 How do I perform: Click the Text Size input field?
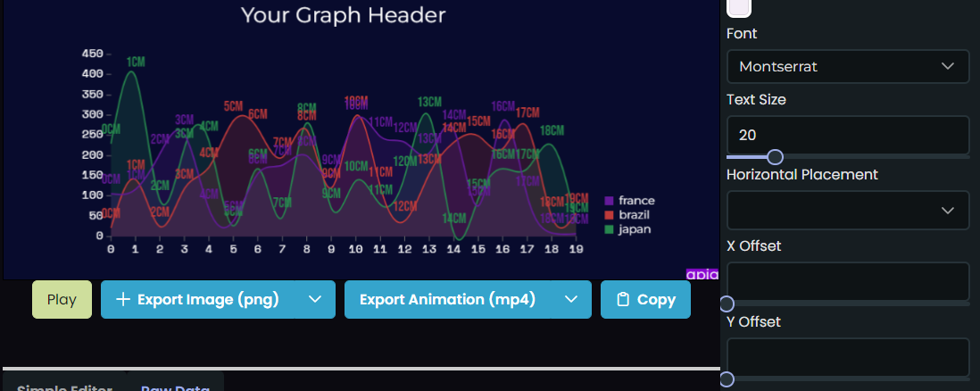point(848,135)
